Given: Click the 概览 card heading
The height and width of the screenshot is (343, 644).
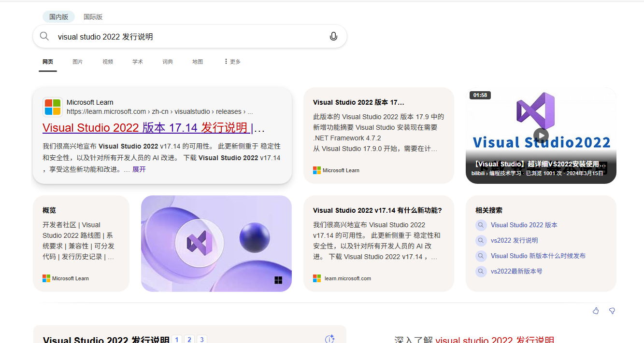Looking at the screenshot, I should 49,210.
